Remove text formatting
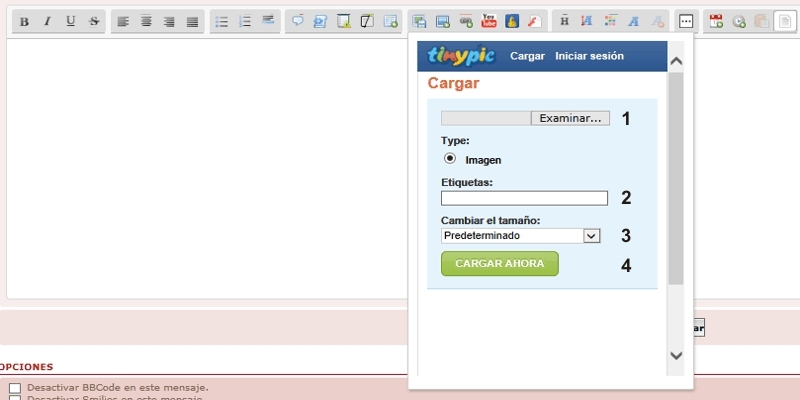Image resolution: width=800 pixels, height=400 pixels. 657,21
